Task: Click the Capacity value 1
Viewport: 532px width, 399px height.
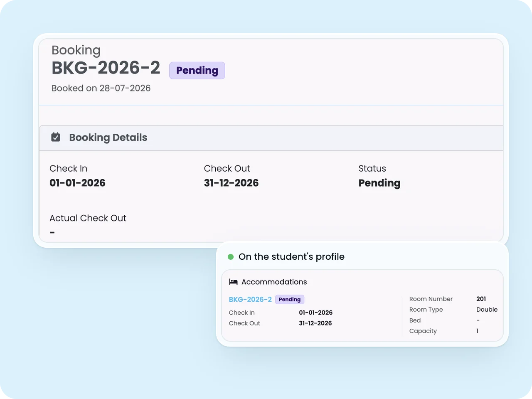Action: pos(478,331)
